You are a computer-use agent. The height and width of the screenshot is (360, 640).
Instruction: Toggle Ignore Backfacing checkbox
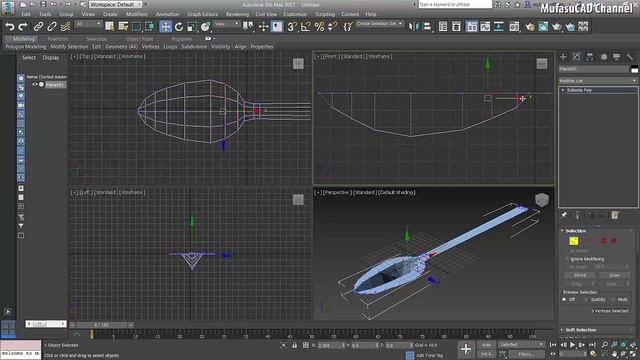[567, 259]
